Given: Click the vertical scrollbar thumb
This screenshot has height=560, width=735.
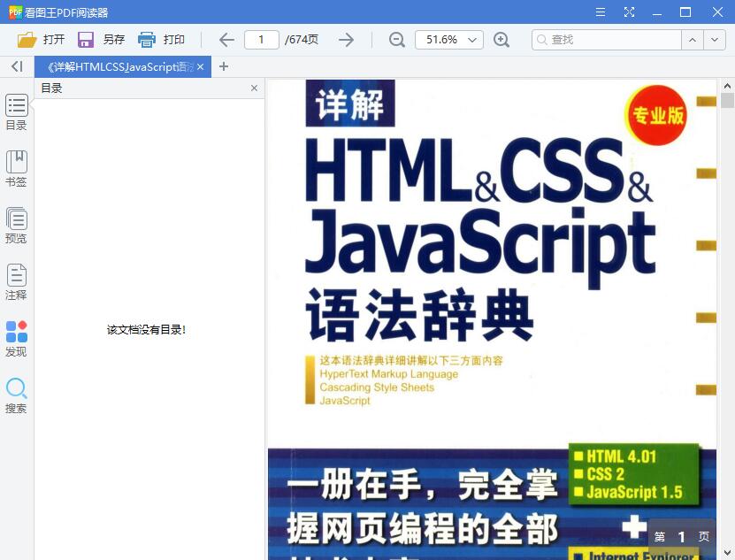Looking at the screenshot, I should coord(727,100).
